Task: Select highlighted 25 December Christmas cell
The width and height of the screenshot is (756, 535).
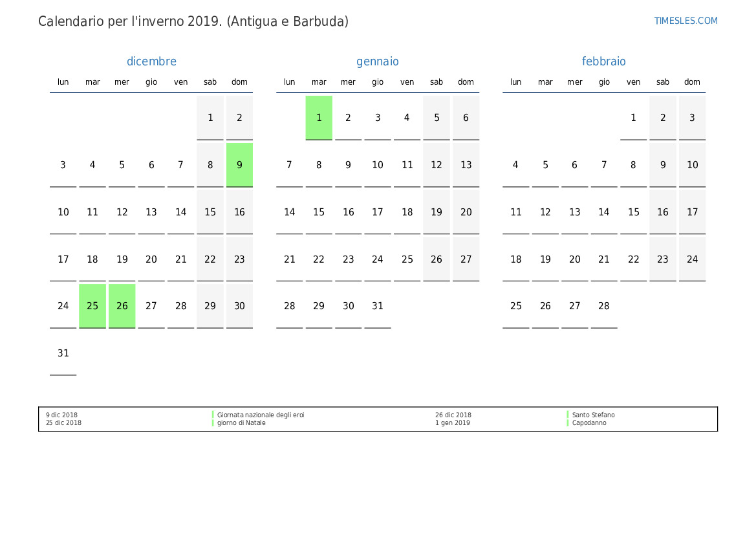Action: [92, 306]
